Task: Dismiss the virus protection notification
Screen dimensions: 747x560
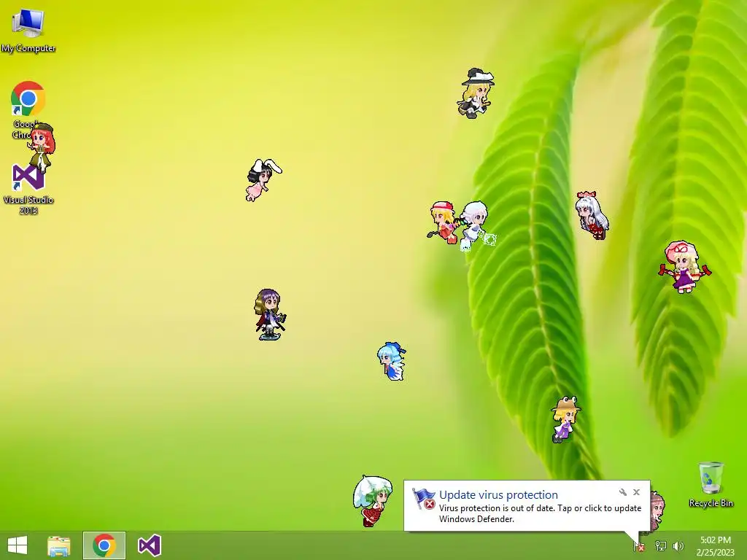Action: tap(636, 492)
